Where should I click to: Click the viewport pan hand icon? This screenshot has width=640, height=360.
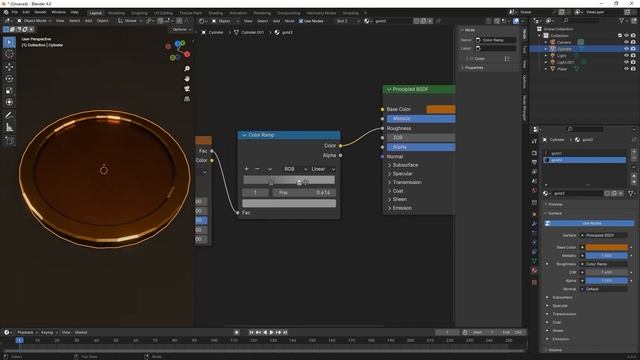(187, 78)
